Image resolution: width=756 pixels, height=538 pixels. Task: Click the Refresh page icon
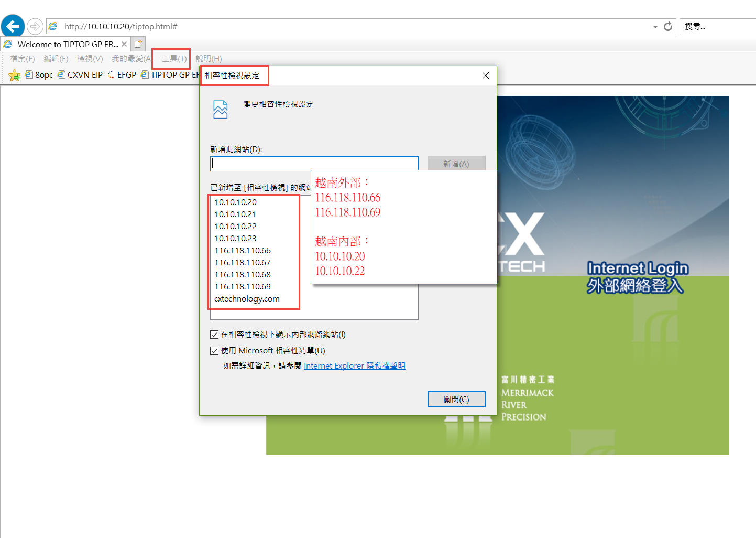667,26
